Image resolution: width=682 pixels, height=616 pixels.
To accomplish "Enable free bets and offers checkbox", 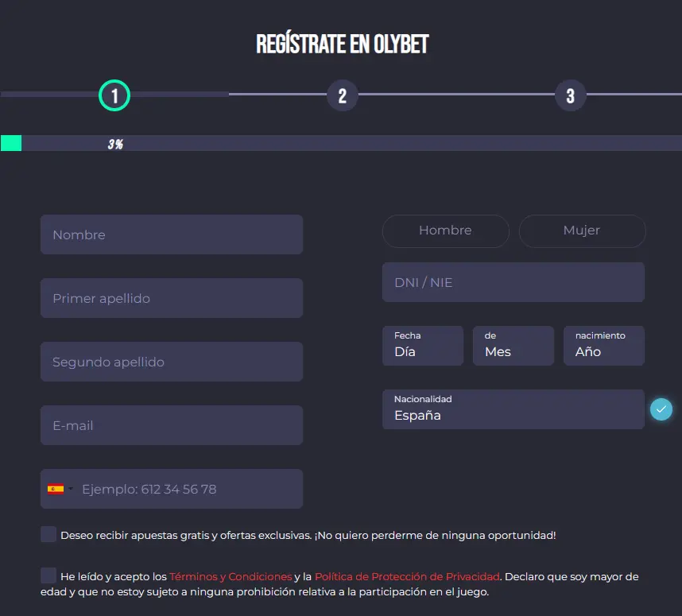I will click(48, 534).
